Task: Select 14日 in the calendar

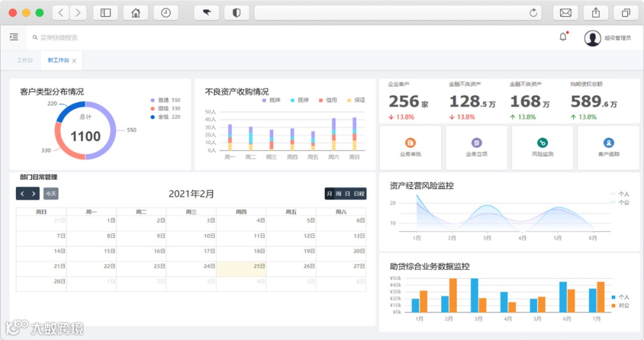Action: pos(41,254)
